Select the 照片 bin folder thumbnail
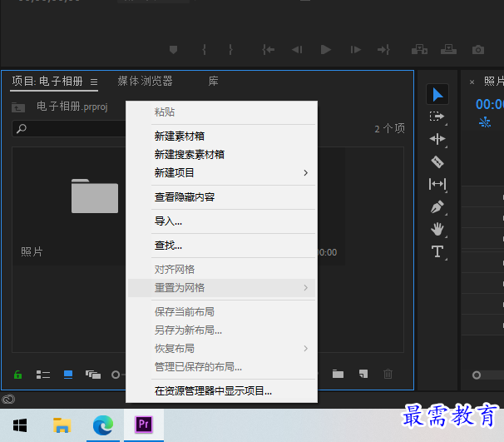 (95, 196)
